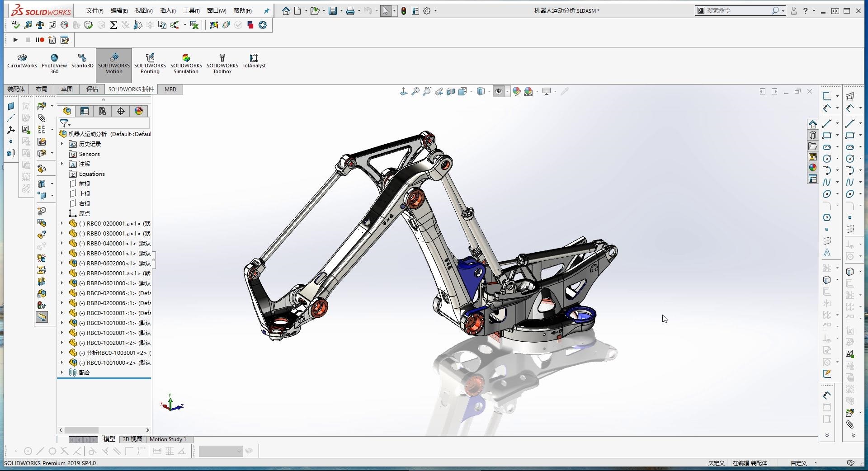Open the 自定义 units status dropdown
The width and height of the screenshot is (868, 471).
(x=816, y=463)
